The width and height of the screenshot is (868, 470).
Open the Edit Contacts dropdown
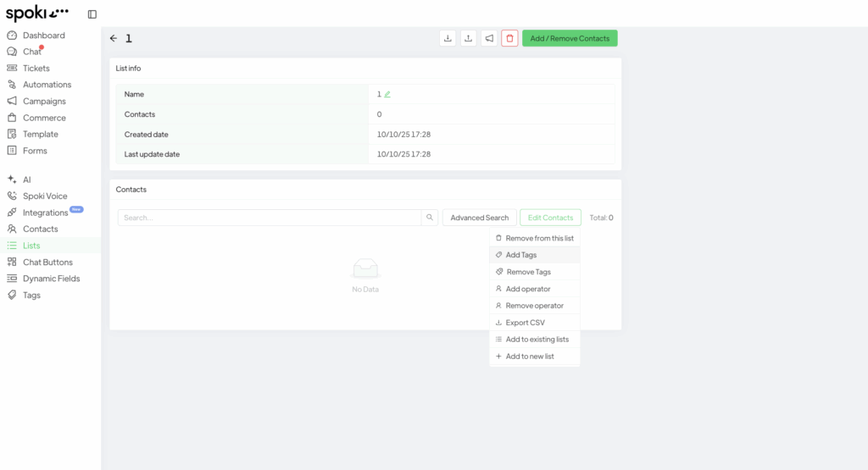[550, 218]
